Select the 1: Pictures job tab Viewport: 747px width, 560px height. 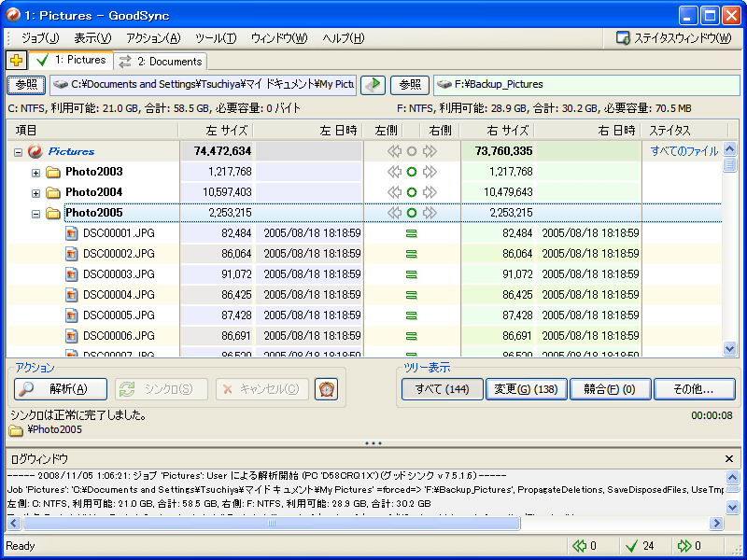(x=71, y=60)
